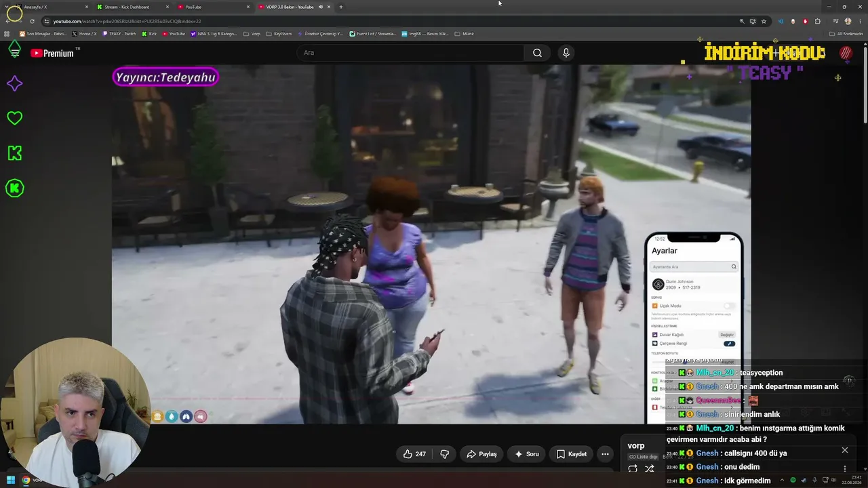Expand the All Bookmarks folder
The height and width of the screenshot is (488, 868).
(x=846, y=34)
